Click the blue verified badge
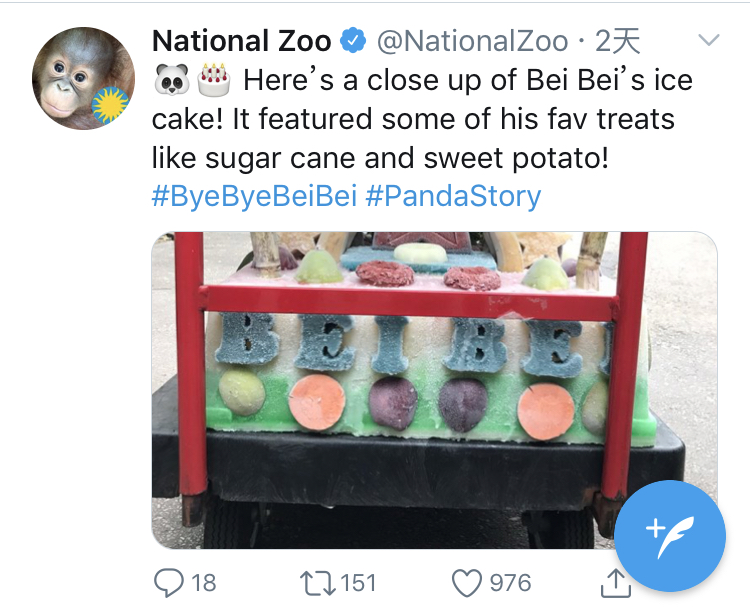This screenshot has height=610, width=750. (354, 41)
